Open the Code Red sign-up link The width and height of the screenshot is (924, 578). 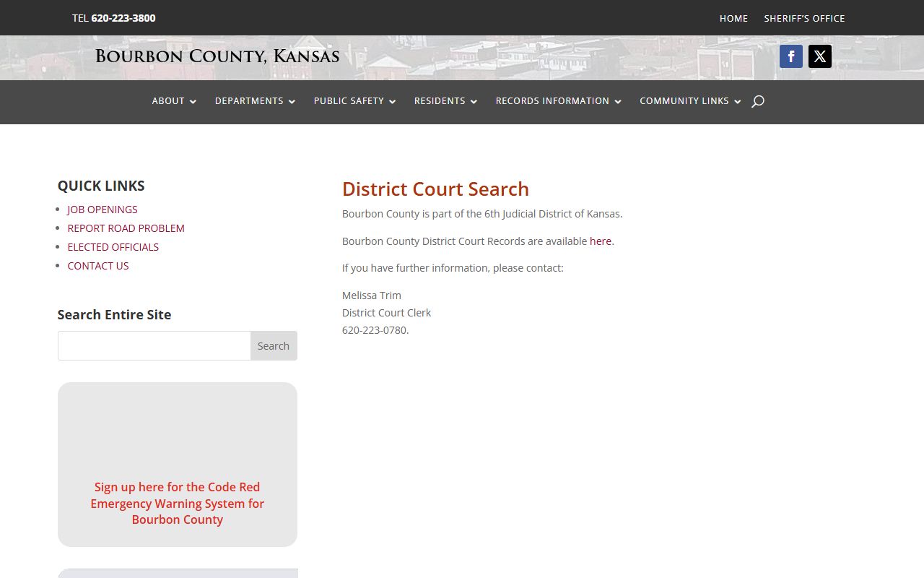click(x=178, y=504)
